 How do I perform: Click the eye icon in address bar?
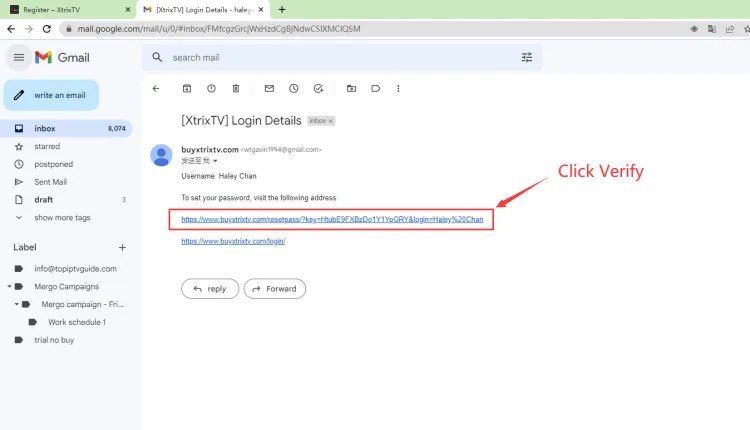coord(694,29)
